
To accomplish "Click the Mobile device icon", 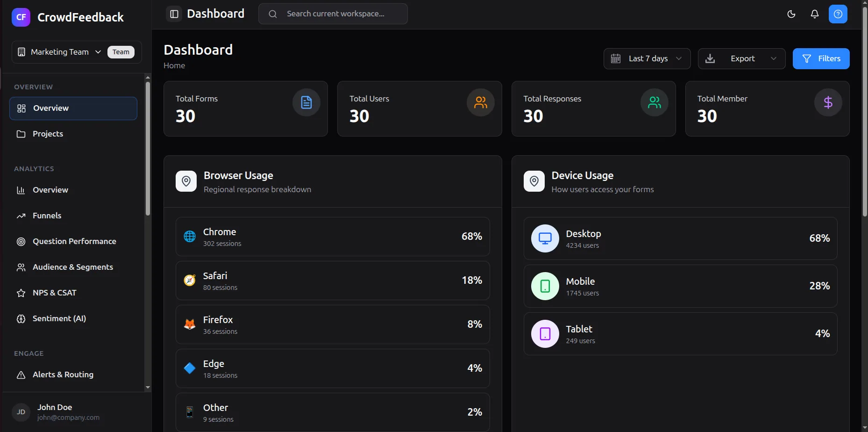I will (545, 286).
